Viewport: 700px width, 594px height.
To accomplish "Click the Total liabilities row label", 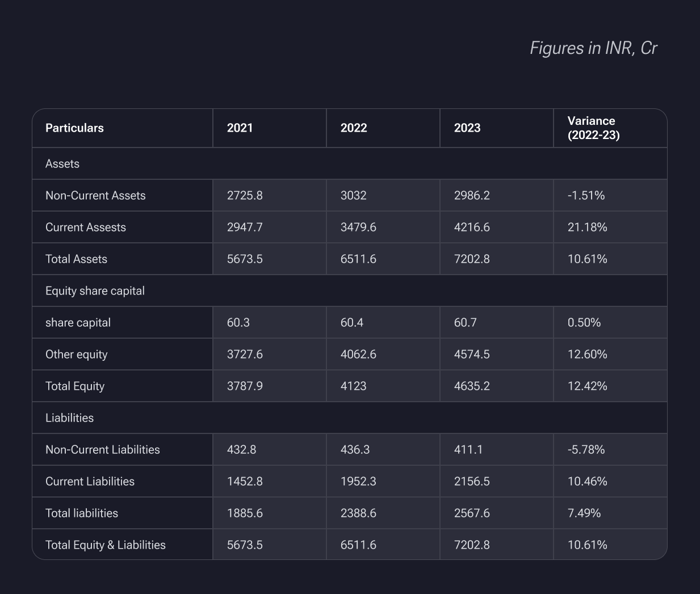I will [82, 513].
